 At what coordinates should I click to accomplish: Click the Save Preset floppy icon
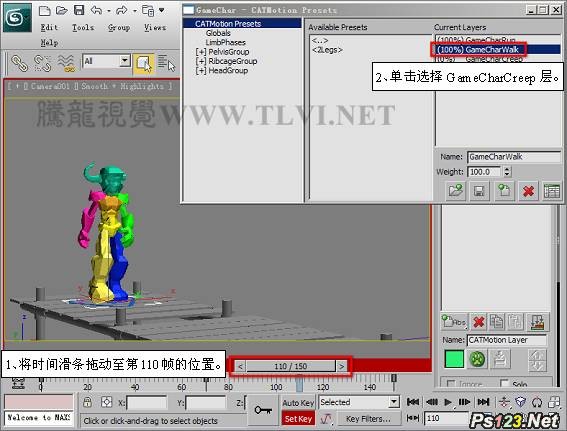[479, 191]
